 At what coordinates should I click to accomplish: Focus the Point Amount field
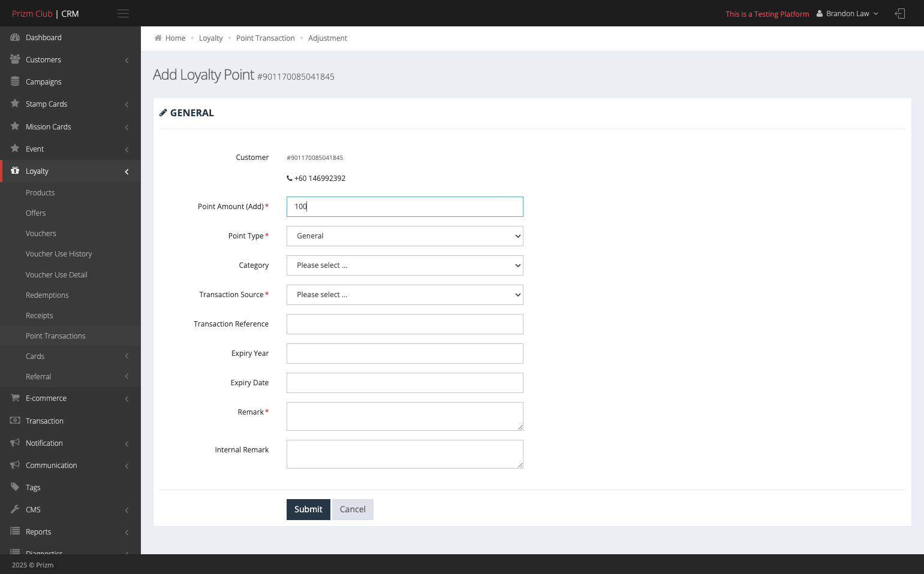pyautogui.click(x=405, y=207)
